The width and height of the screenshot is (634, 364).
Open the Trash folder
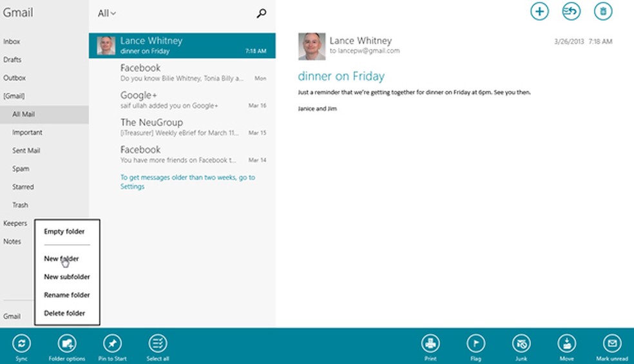pyautogui.click(x=20, y=205)
